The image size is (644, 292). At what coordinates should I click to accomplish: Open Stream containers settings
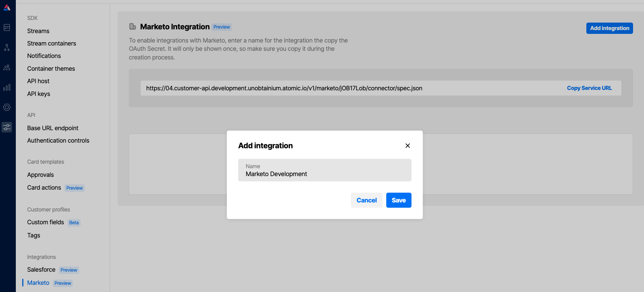point(52,43)
